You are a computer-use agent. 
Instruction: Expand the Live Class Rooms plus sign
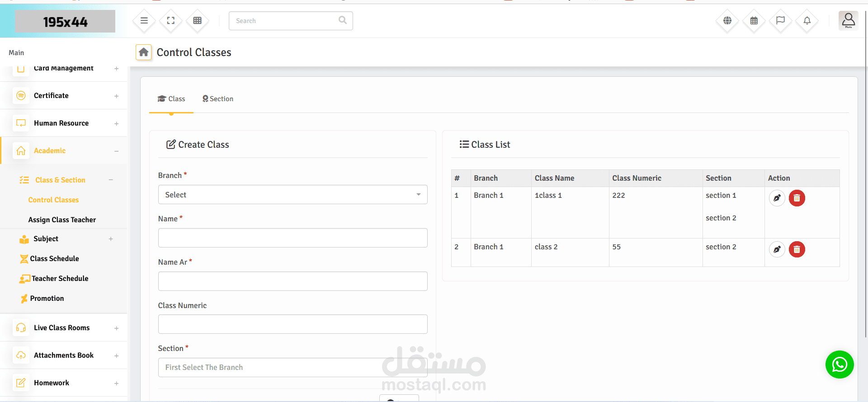pyautogui.click(x=117, y=328)
